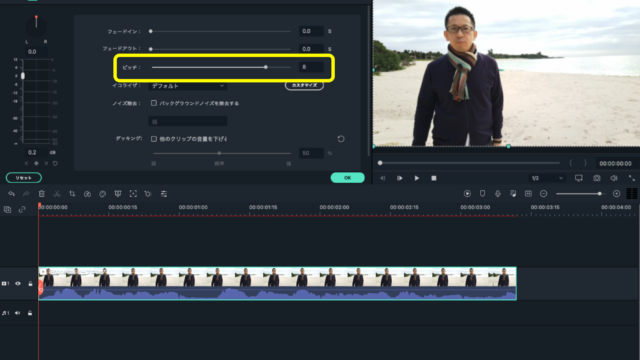Toggle video track 1 visibility eye
Viewport: 640px width, 360px height.
click(18, 283)
